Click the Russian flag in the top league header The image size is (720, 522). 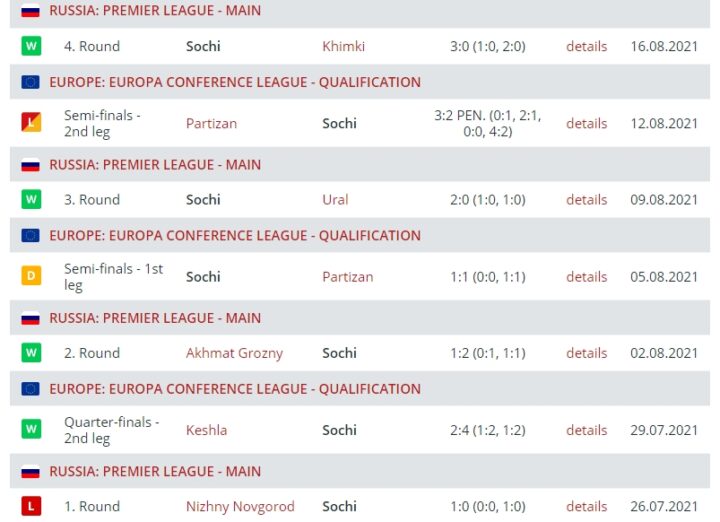(30, 11)
